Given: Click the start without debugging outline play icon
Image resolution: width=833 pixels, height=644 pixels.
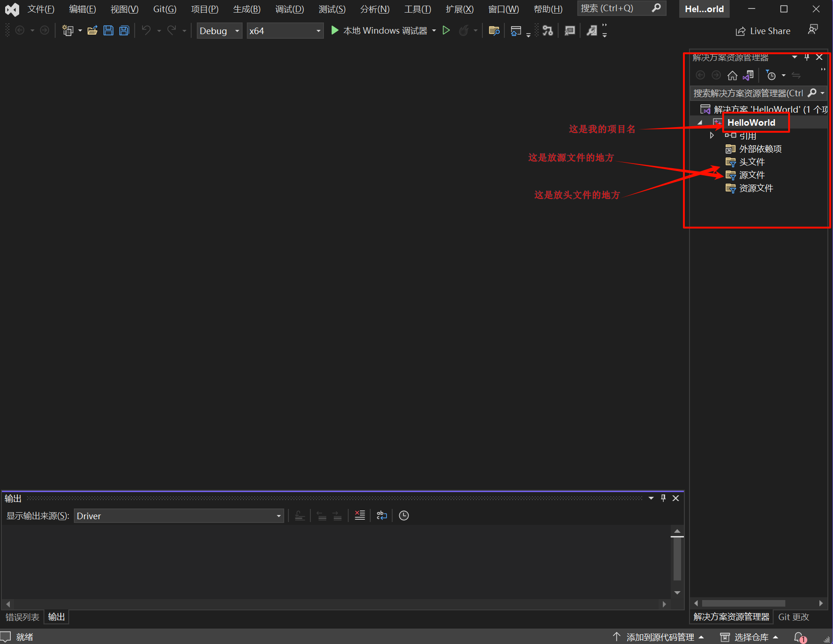Looking at the screenshot, I should point(446,31).
